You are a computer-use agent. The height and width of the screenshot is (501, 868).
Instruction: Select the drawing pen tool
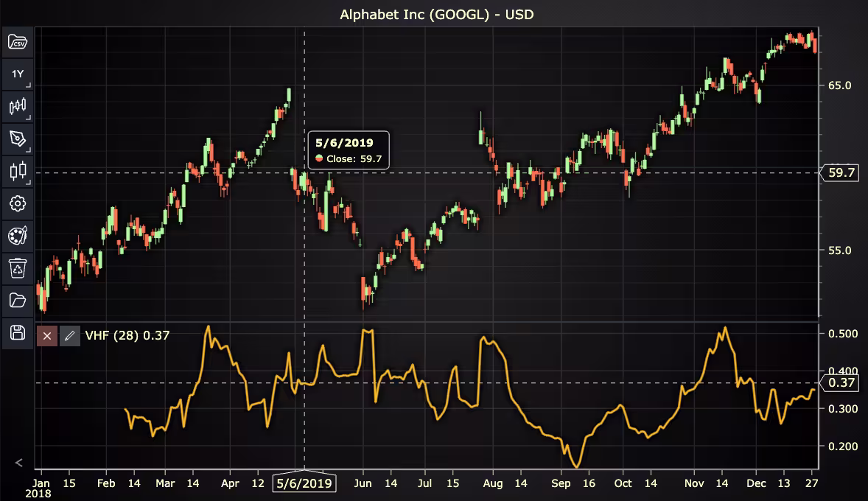tap(18, 139)
